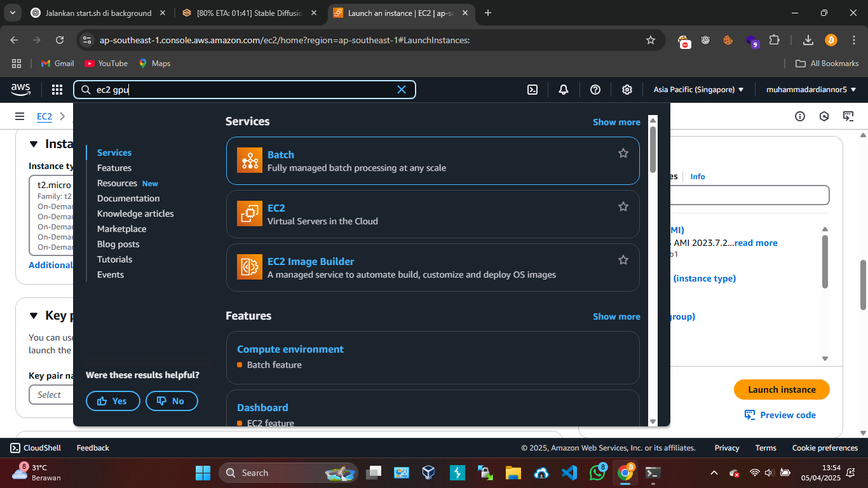The width and height of the screenshot is (868, 488).
Task: Reload the page
Action: click(60, 40)
